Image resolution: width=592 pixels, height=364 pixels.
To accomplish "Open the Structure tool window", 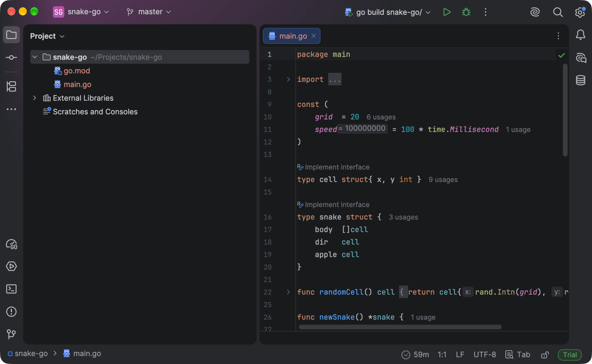I will 11,86.
